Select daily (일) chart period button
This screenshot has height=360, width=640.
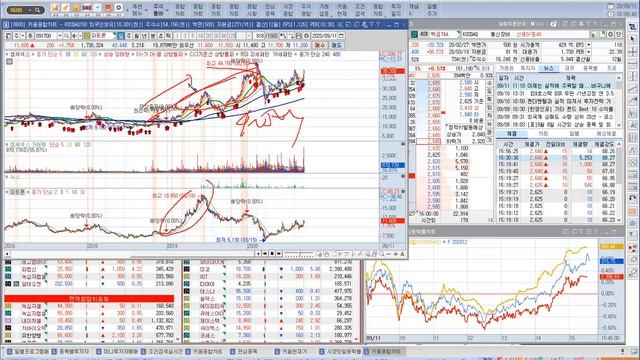pos(120,36)
